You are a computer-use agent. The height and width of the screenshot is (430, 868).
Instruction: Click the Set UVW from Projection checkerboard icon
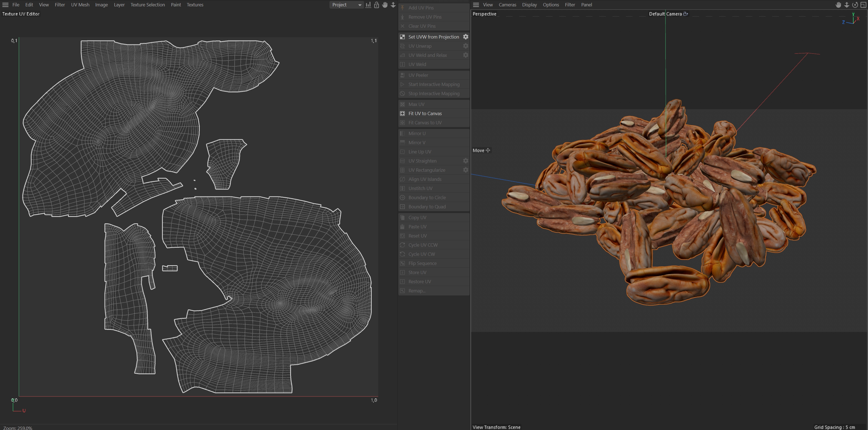pyautogui.click(x=402, y=37)
